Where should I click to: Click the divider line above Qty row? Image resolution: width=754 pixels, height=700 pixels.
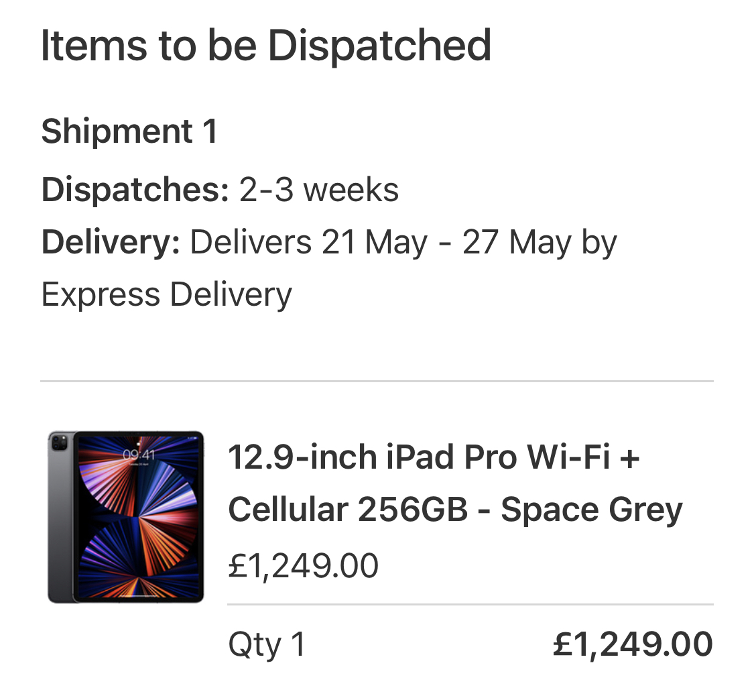[470, 604]
